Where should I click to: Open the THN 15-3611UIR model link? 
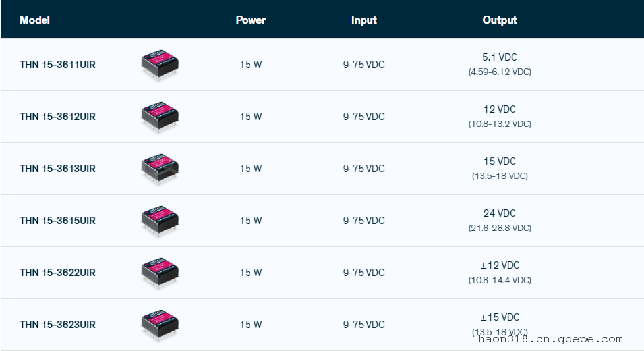click(x=57, y=65)
